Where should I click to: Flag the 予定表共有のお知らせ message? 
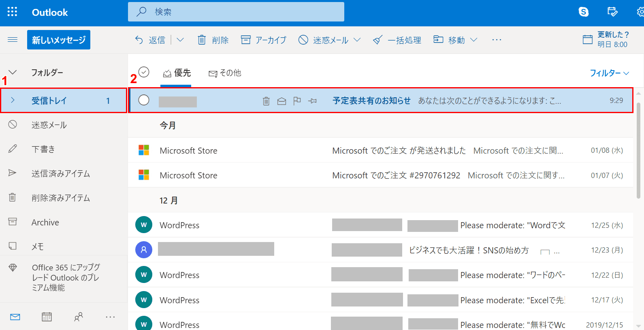coord(297,101)
